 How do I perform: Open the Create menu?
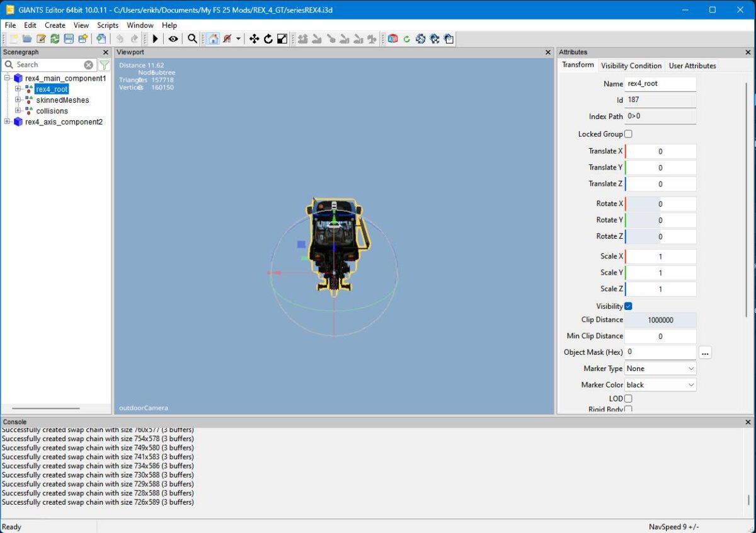coord(55,25)
